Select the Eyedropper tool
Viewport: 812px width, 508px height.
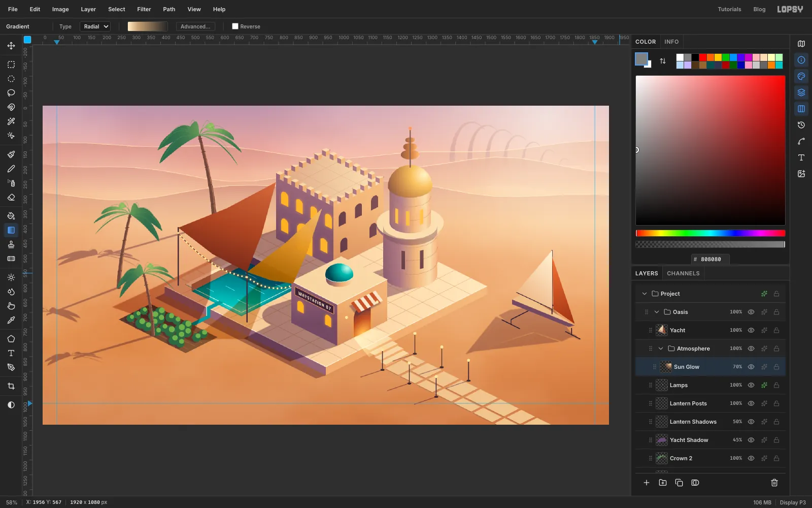click(x=11, y=320)
